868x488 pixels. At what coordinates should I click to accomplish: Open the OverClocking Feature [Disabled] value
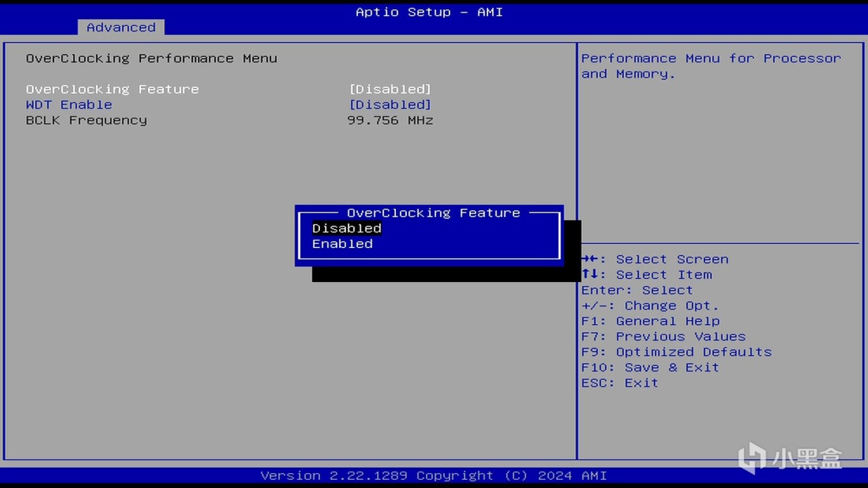tap(390, 89)
